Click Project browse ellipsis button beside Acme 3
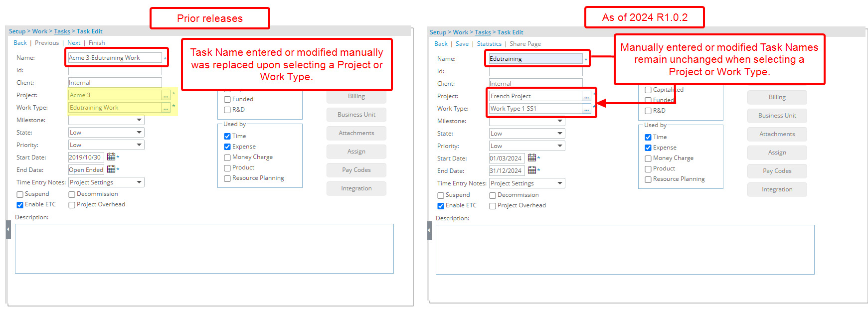 click(x=166, y=95)
